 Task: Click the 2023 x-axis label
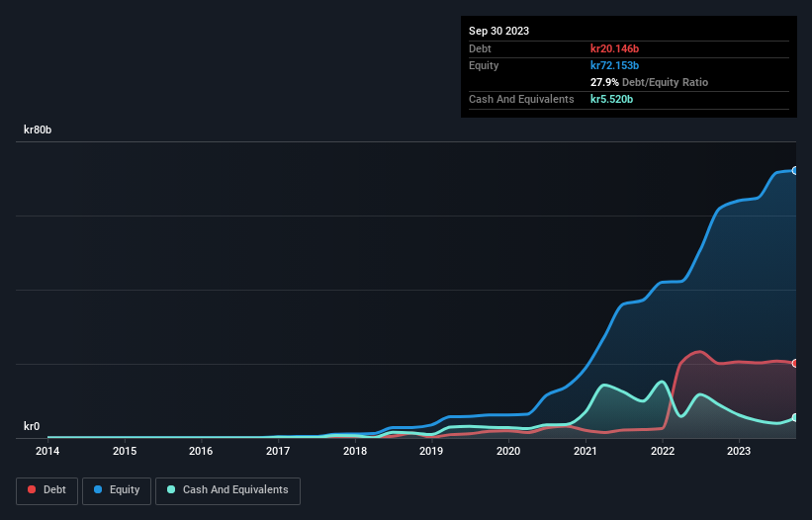(x=739, y=451)
